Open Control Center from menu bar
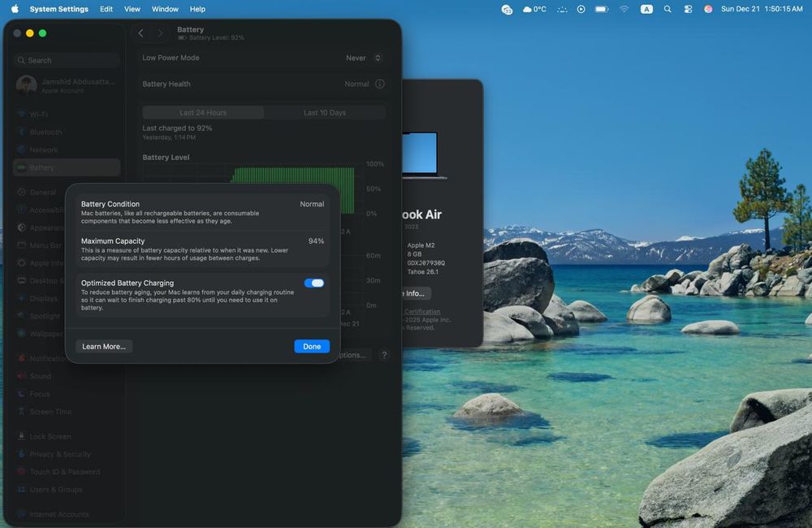The image size is (812, 528). tap(689, 9)
